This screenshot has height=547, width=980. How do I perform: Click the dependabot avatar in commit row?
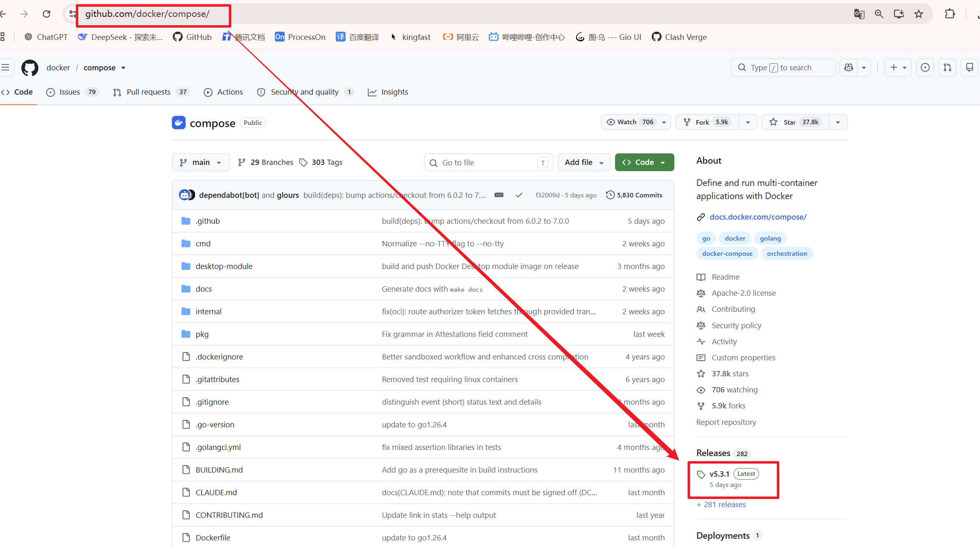pyautogui.click(x=184, y=195)
